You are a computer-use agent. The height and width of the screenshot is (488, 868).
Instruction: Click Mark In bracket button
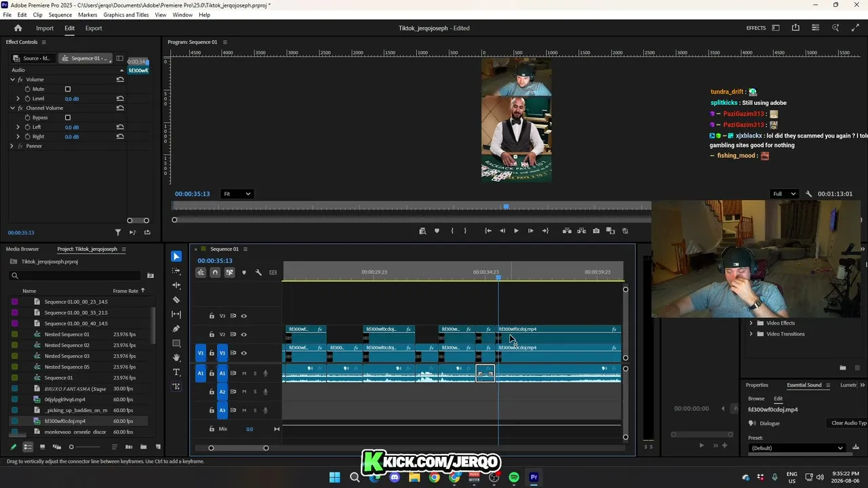(x=452, y=231)
